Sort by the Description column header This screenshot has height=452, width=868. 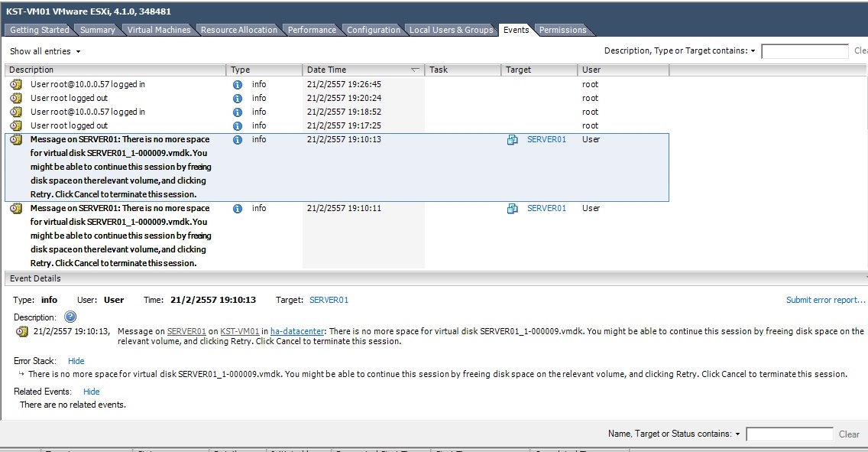pos(115,70)
